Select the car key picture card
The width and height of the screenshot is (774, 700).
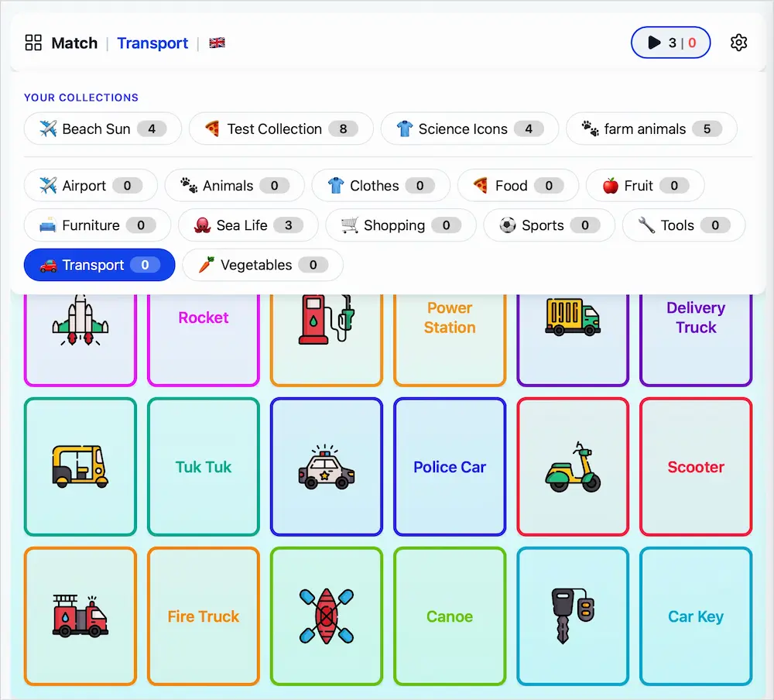pos(573,616)
